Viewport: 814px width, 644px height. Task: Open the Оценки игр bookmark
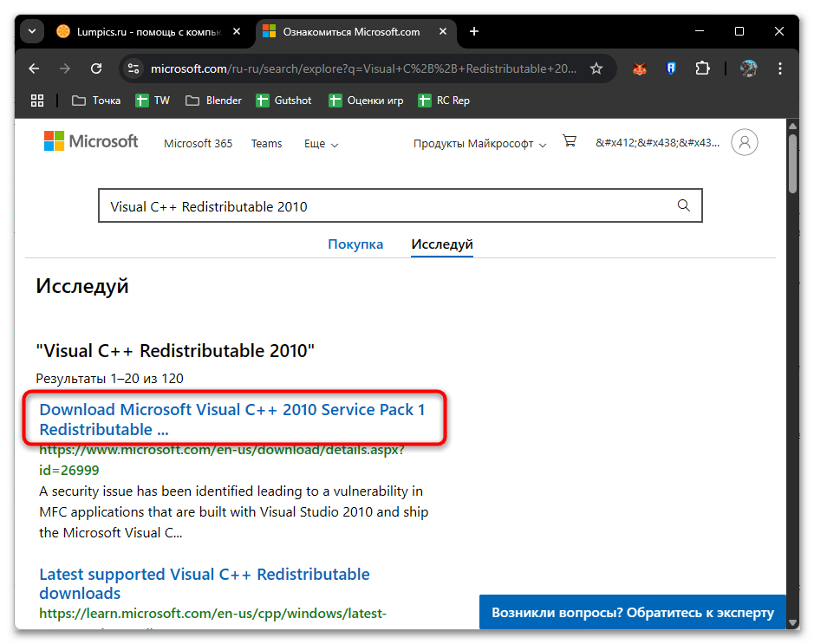(x=366, y=101)
